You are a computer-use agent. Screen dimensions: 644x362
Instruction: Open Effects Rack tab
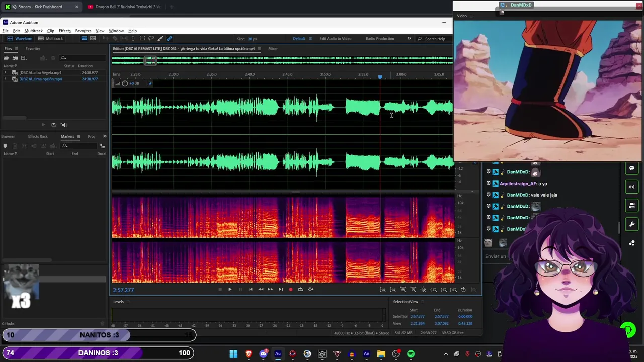(38, 136)
